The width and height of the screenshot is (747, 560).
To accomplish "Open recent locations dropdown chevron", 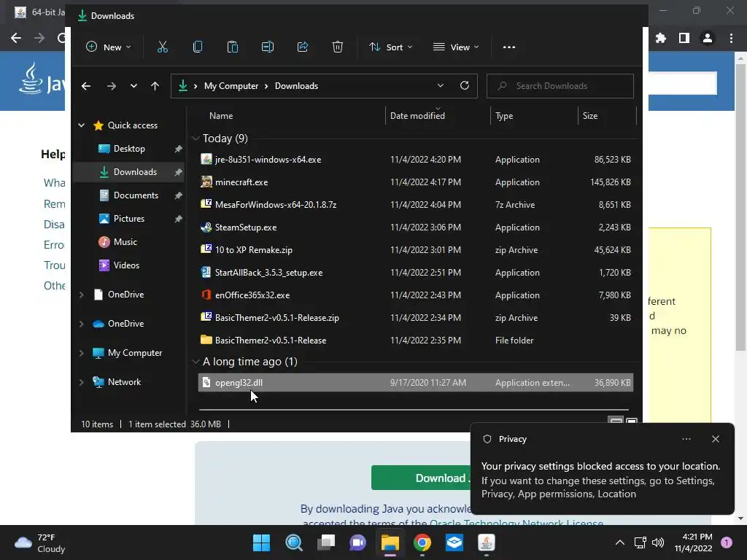I will (x=133, y=86).
